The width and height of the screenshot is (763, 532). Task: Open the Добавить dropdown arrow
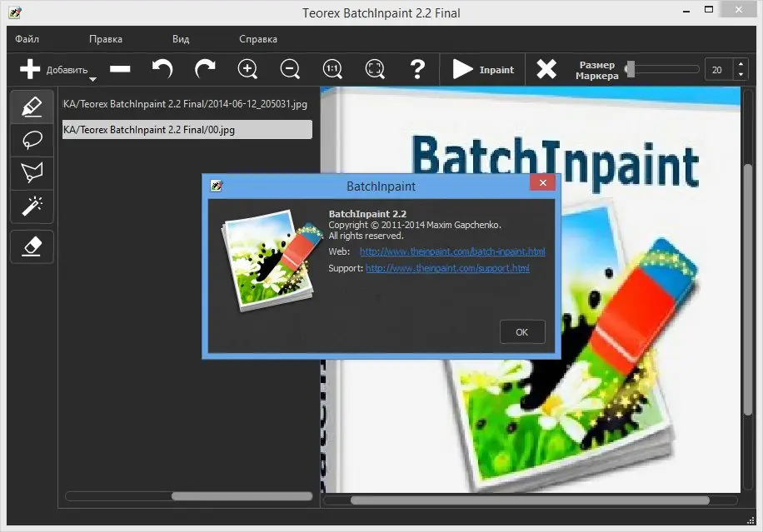click(x=92, y=79)
